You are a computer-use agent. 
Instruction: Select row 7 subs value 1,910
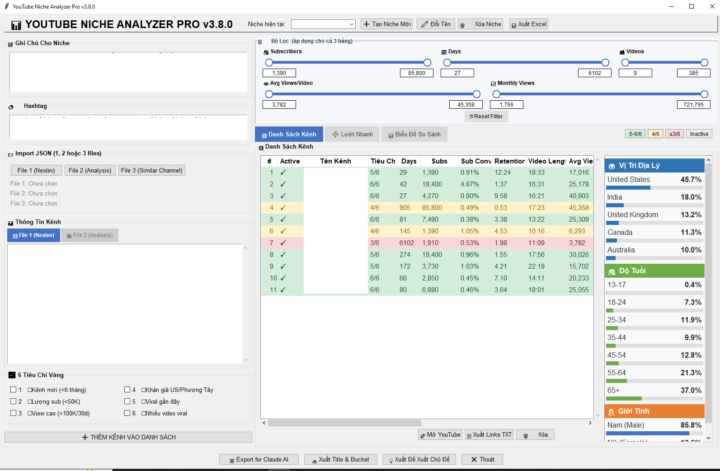click(430, 243)
